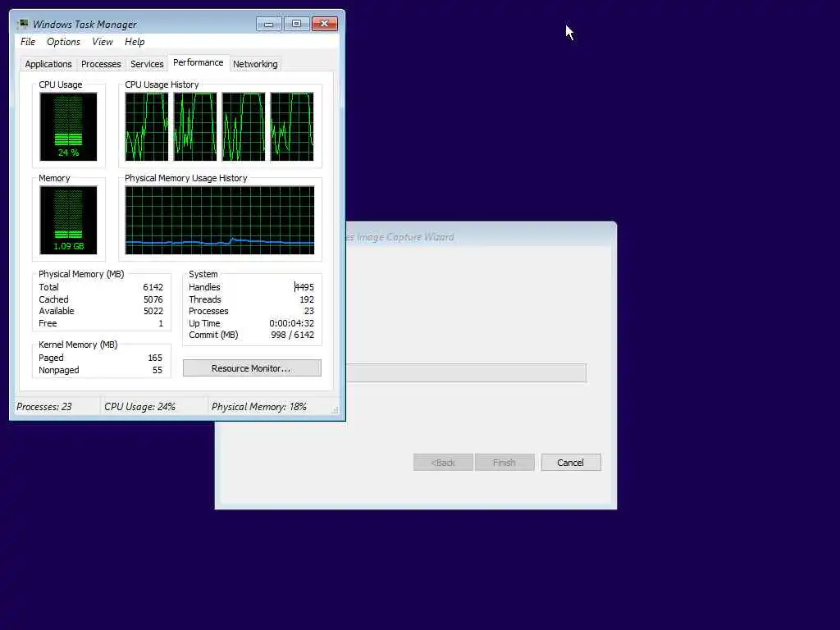The width and height of the screenshot is (840, 630).
Task: Click the first CPU Usage History graph
Action: [x=147, y=126]
